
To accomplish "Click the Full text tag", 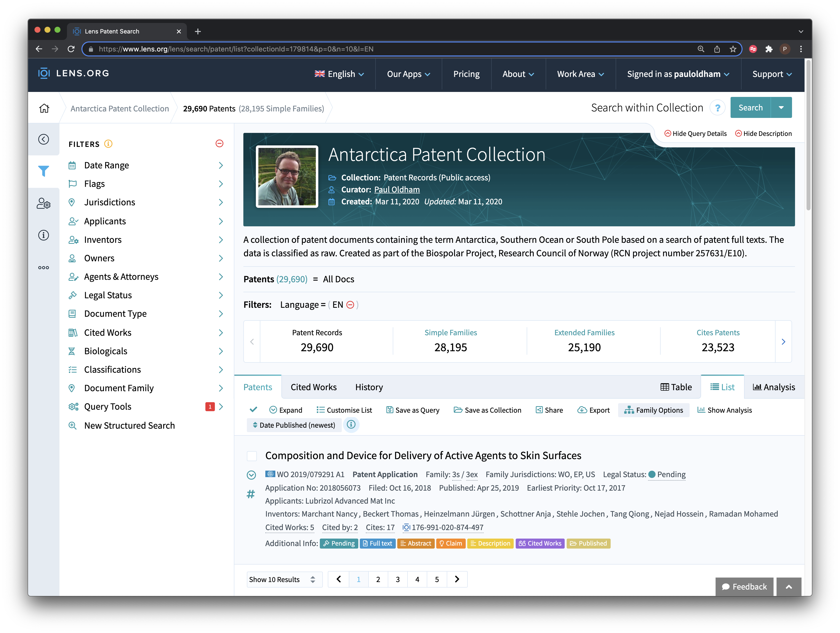I will click(378, 543).
